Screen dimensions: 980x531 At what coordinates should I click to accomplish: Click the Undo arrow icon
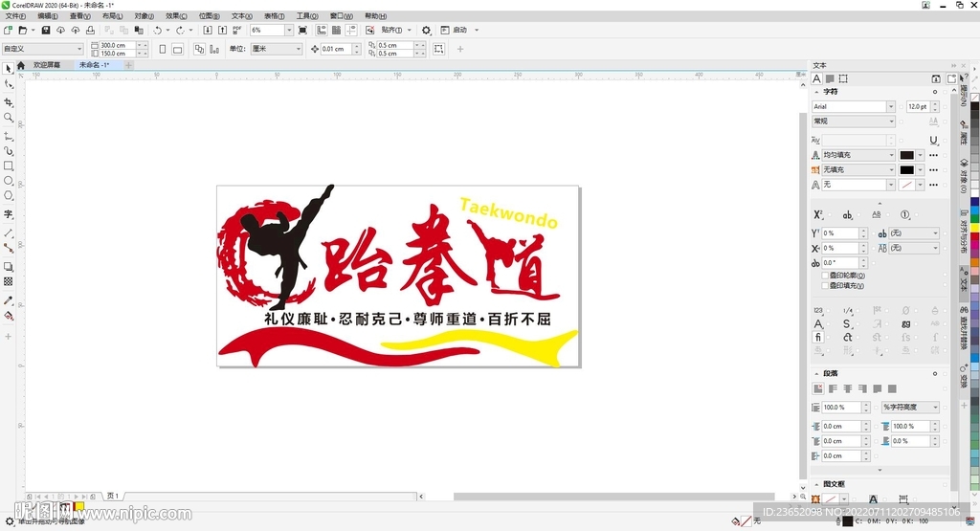pyautogui.click(x=158, y=30)
